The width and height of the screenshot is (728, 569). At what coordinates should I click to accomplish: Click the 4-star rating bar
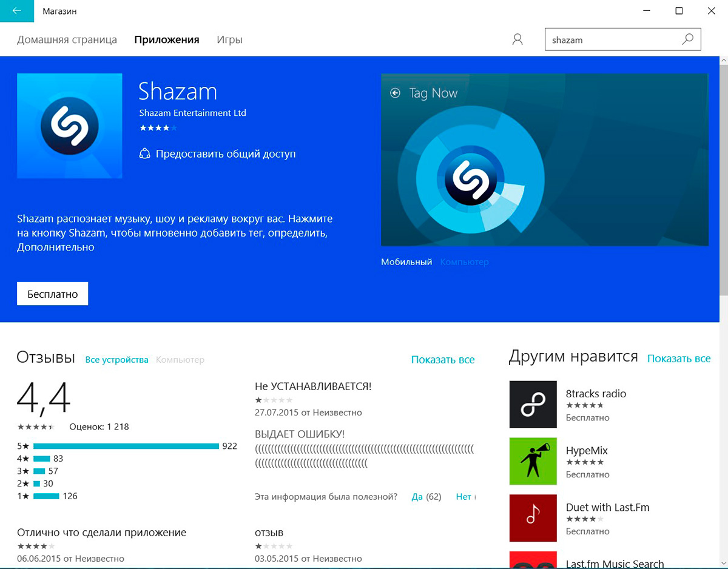click(x=41, y=459)
